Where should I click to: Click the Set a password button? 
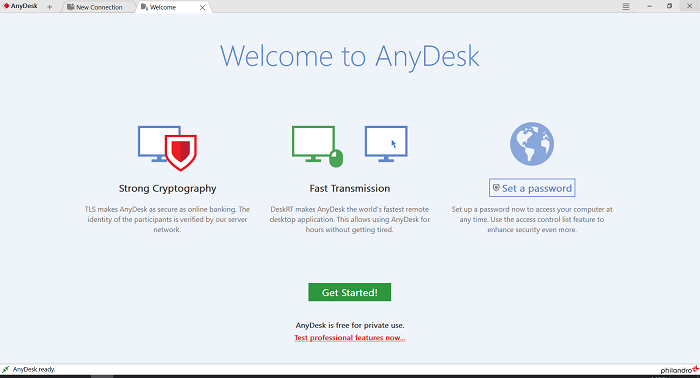532,188
